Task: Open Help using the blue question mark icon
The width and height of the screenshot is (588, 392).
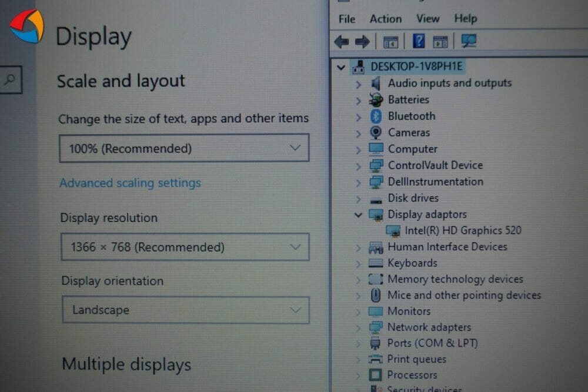Action: click(x=419, y=41)
